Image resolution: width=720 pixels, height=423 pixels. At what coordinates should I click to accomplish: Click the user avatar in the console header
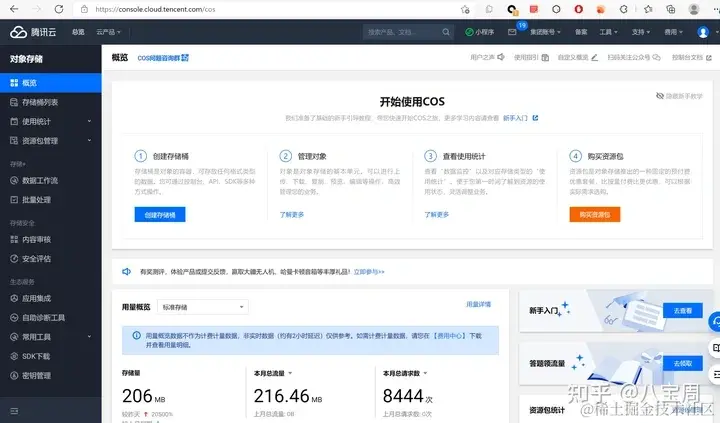click(703, 32)
